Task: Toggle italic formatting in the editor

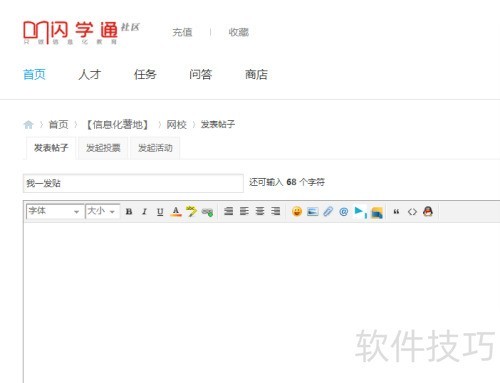Action: [144, 212]
